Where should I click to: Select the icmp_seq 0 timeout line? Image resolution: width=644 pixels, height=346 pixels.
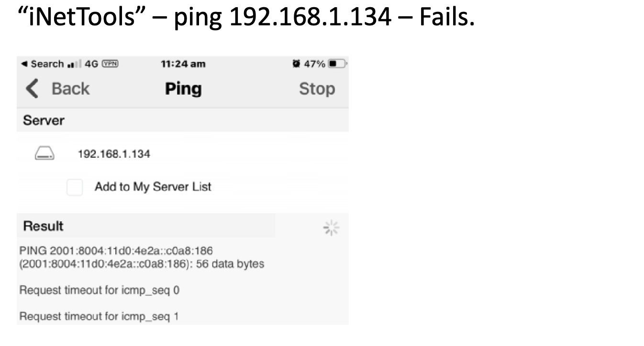[x=100, y=290]
